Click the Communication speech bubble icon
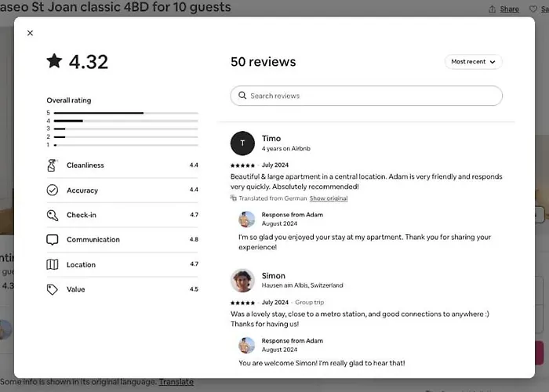 [53, 240]
